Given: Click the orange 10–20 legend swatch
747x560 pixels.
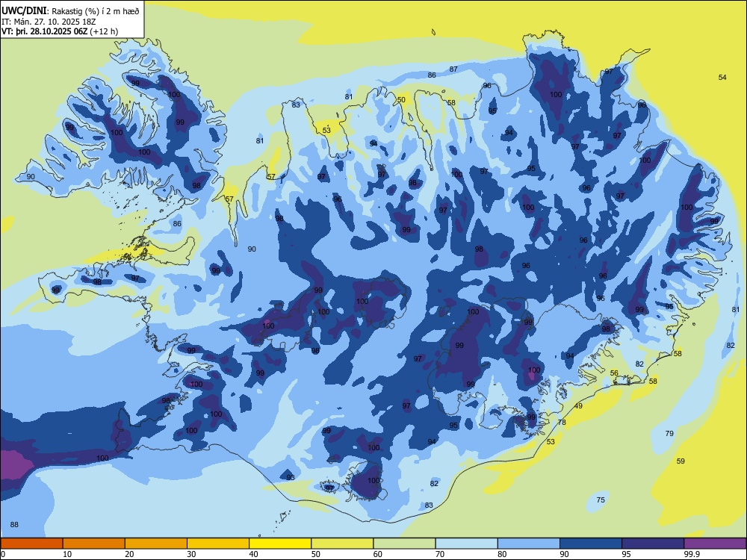Looking at the screenshot, I should pos(94,544).
